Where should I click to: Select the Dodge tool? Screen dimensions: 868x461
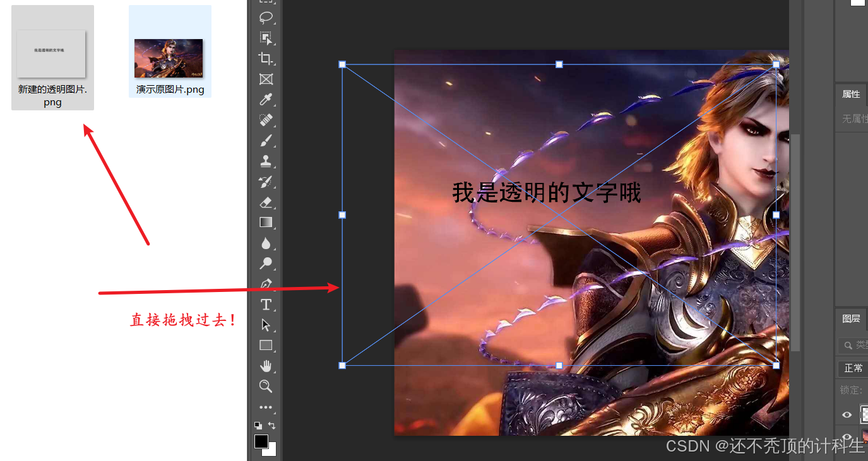click(266, 263)
